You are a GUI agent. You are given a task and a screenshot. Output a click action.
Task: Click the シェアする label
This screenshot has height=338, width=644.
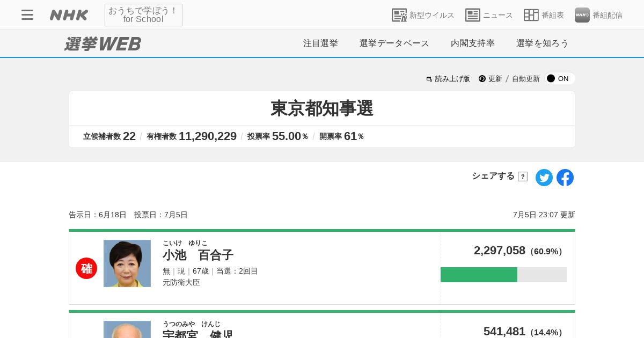tap(493, 176)
